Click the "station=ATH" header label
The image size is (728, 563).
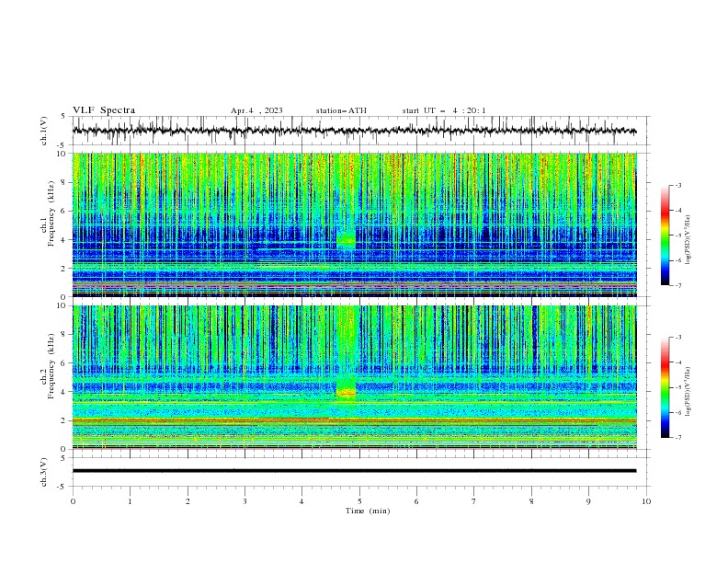point(341,110)
